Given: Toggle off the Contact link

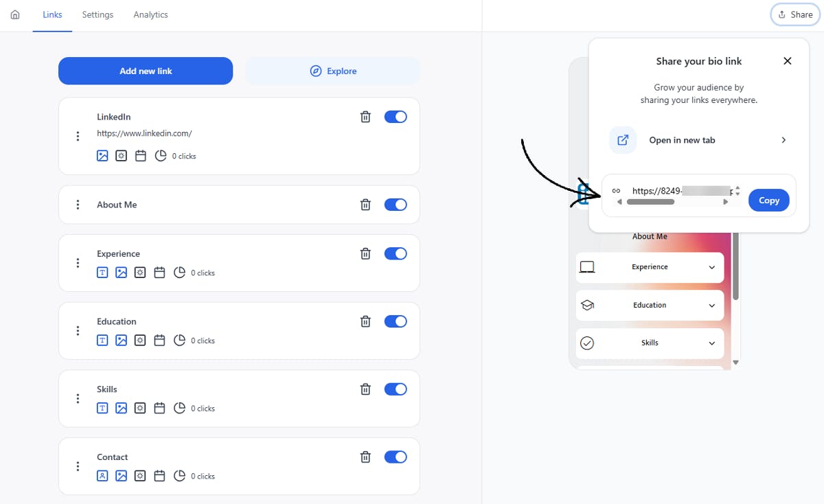Looking at the screenshot, I should [396, 457].
